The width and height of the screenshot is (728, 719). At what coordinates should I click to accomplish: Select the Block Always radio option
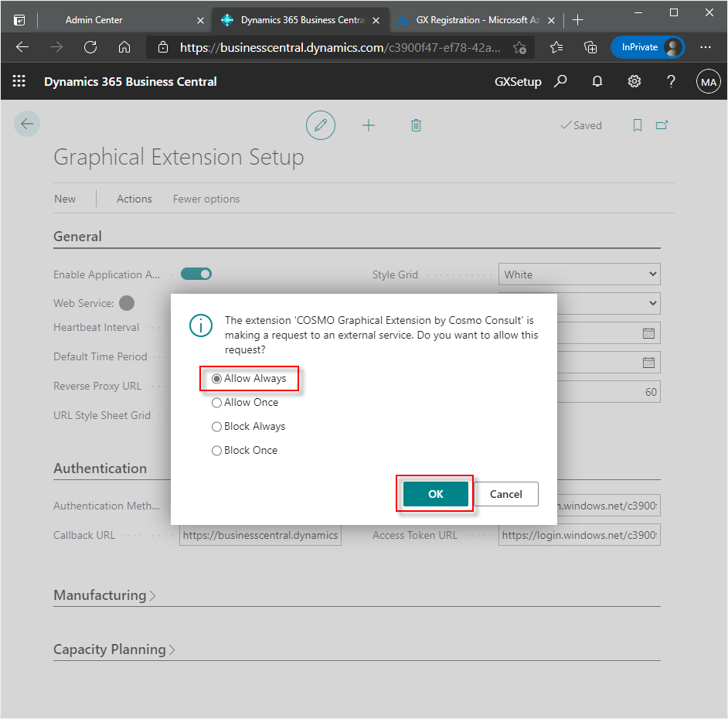click(x=217, y=427)
